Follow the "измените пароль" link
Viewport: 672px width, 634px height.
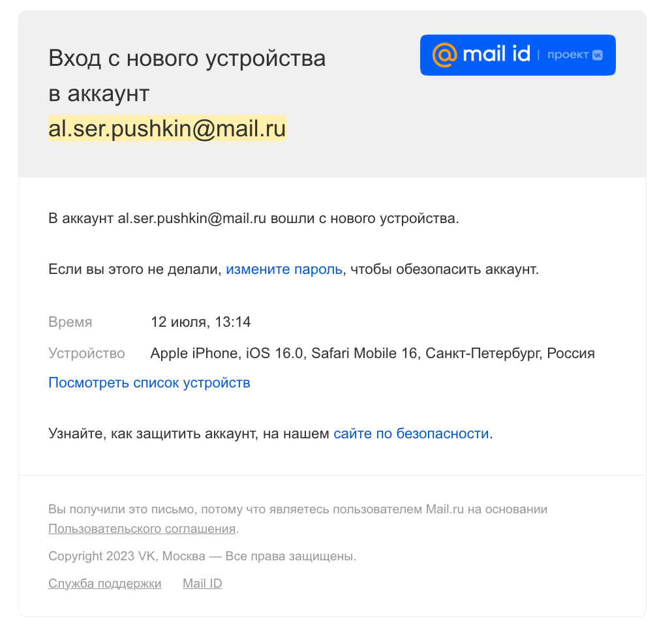point(284,269)
